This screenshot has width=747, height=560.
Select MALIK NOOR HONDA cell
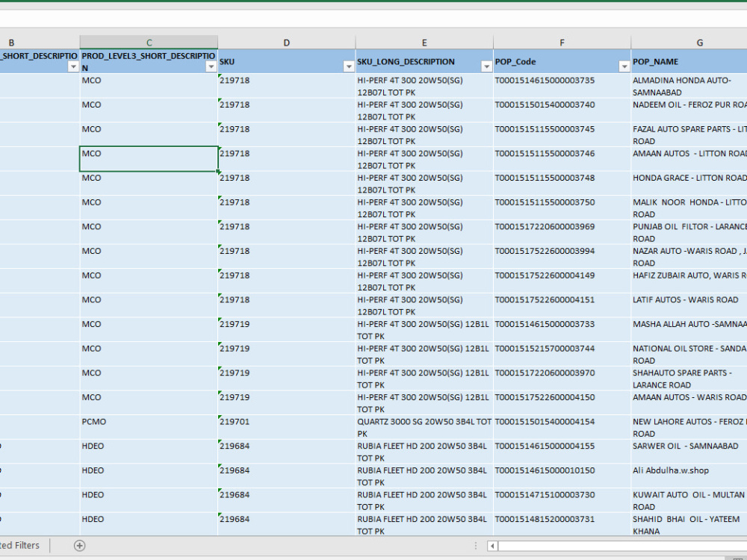tap(689, 208)
